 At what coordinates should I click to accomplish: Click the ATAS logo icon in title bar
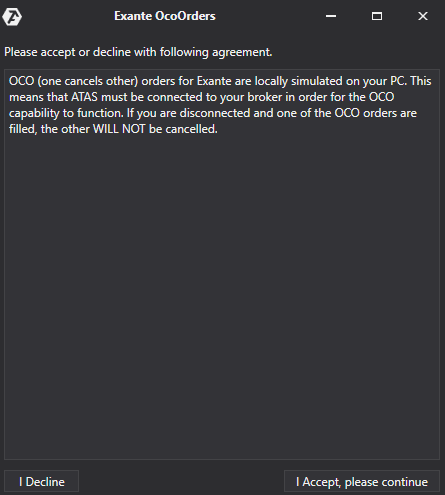tap(12, 16)
